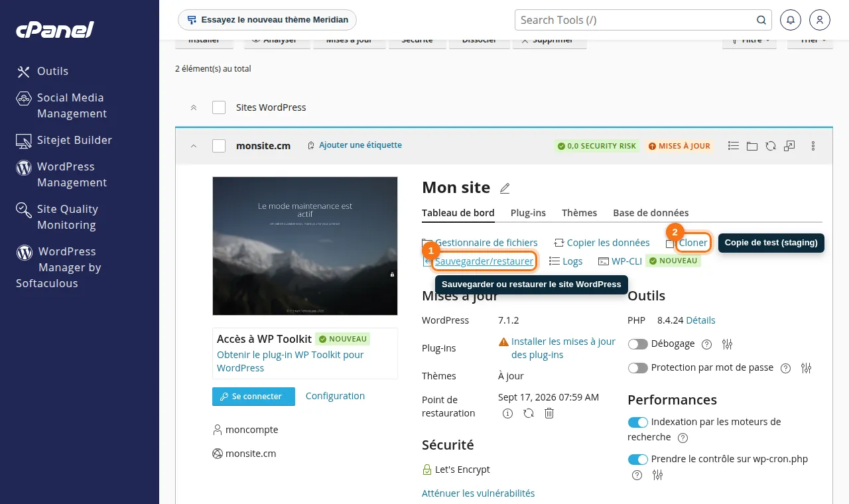The height and width of the screenshot is (504, 849).
Task: Open the three-dot menu for monsite.cm
Action: click(814, 146)
